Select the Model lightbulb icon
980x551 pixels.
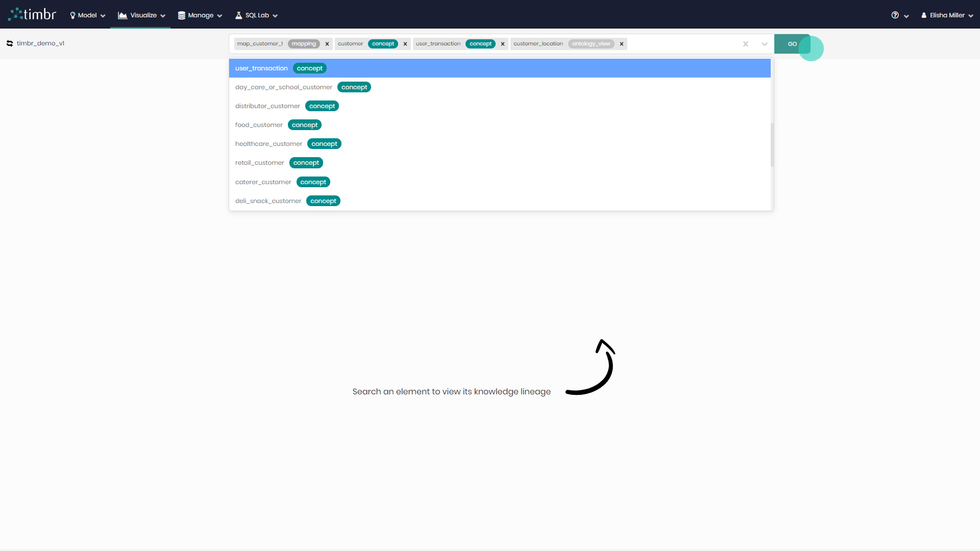73,15
